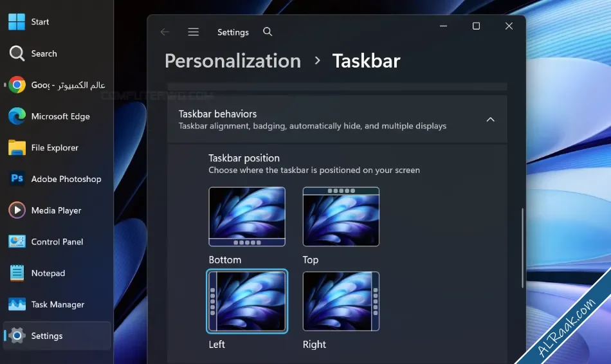Open File Explorer folder icon

tap(17, 148)
